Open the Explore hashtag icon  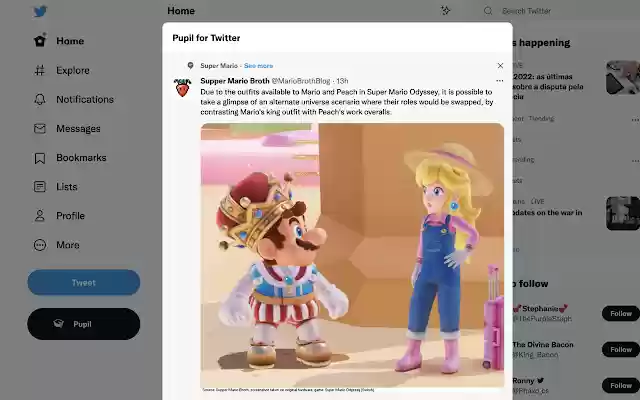[40, 70]
